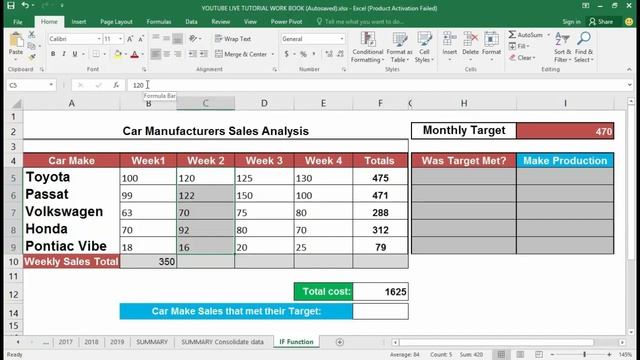
Task: Switch to the Power Pivot tab
Action: (287, 22)
